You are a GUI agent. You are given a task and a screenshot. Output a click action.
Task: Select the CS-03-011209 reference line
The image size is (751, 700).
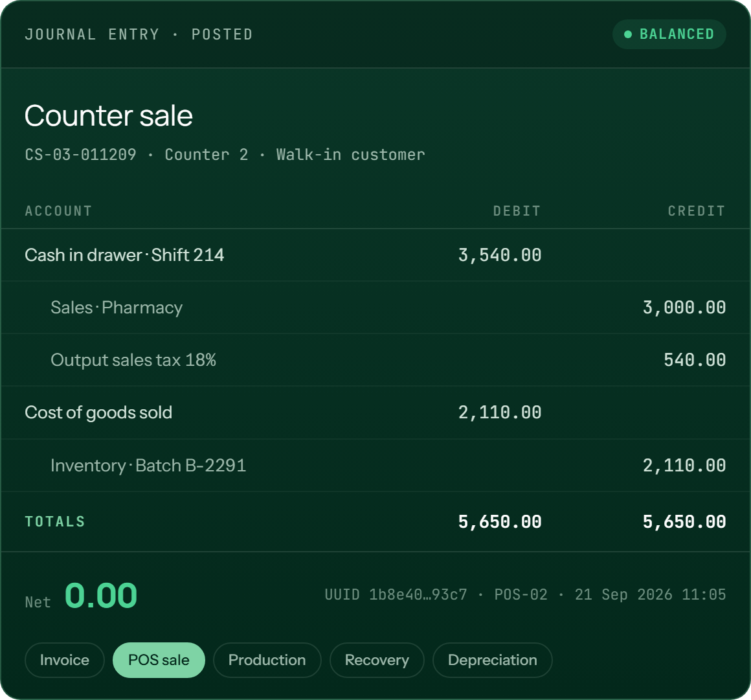click(225, 155)
